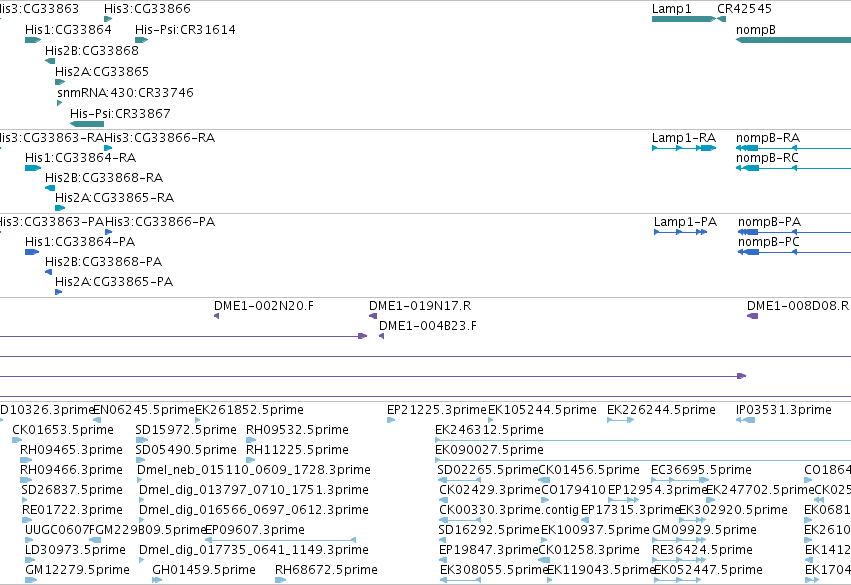851x585 pixels.
Task: Click the His2A:CG33865 label
Action: pos(101,72)
